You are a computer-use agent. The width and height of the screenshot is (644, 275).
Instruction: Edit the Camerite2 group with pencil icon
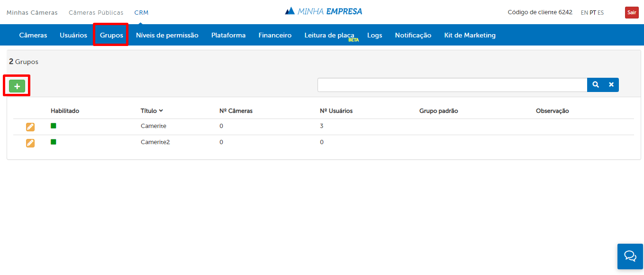(30, 143)
